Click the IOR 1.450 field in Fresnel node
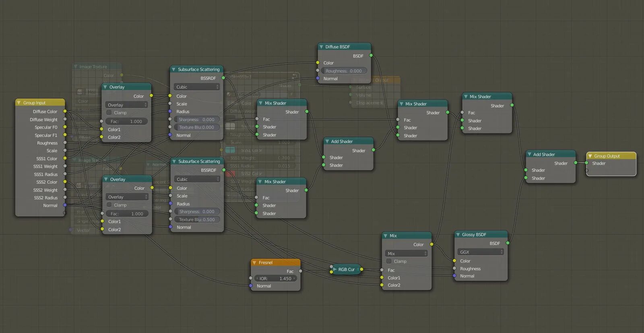Screen dimensions: 644x333 [276, 278]
